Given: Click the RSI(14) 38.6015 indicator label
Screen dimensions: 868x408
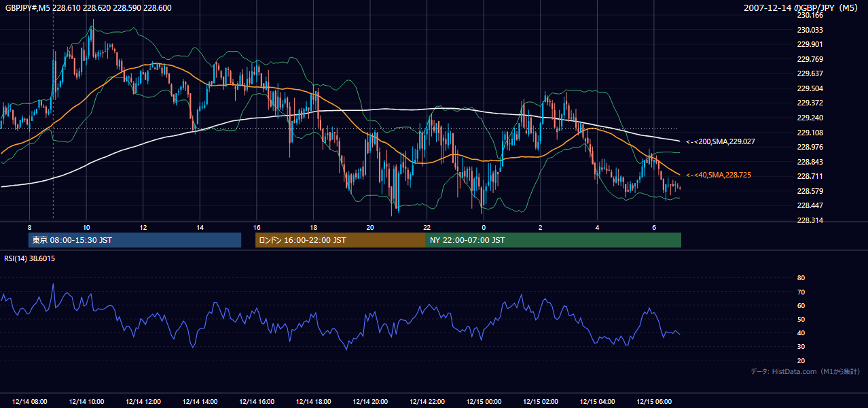Looking at the screenshot, I should (30, 258).
